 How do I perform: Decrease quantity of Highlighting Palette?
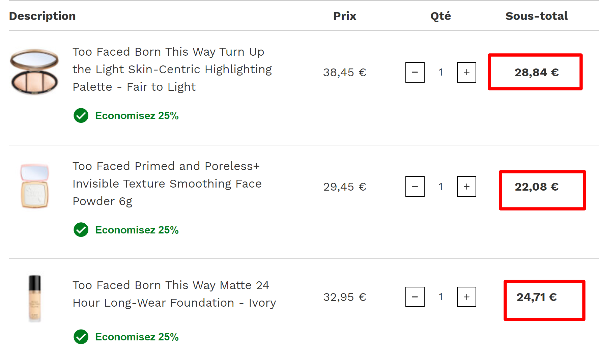[415, 72]
